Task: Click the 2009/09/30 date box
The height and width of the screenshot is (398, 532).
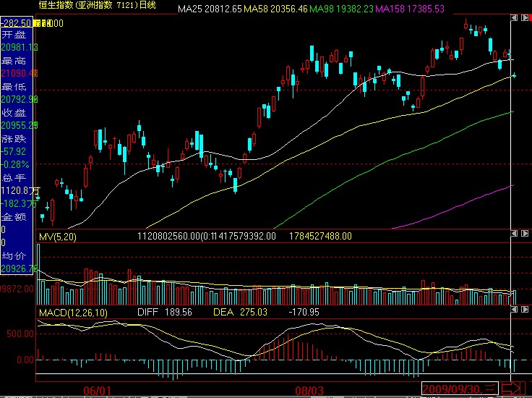Action: click(x=460, y=390)
